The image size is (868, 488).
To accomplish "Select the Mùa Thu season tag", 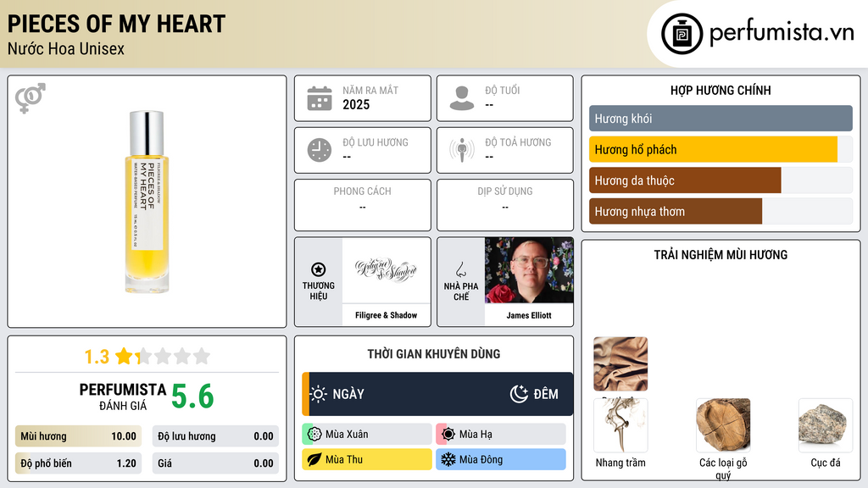I will click(x=366, y=459).
